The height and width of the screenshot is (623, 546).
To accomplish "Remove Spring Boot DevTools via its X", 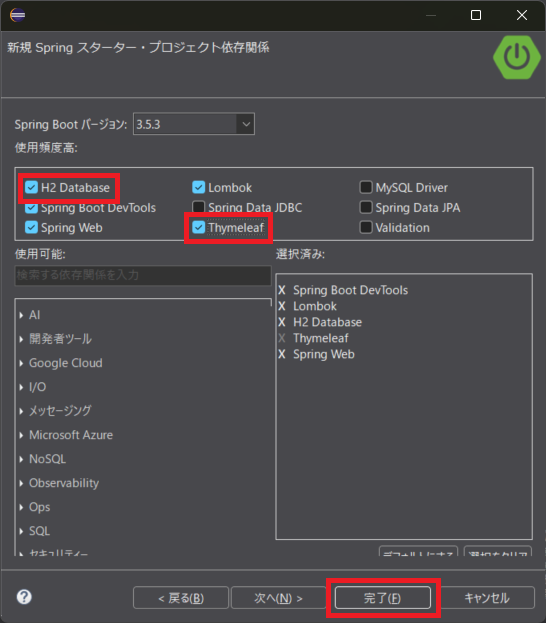I will 282,290.
